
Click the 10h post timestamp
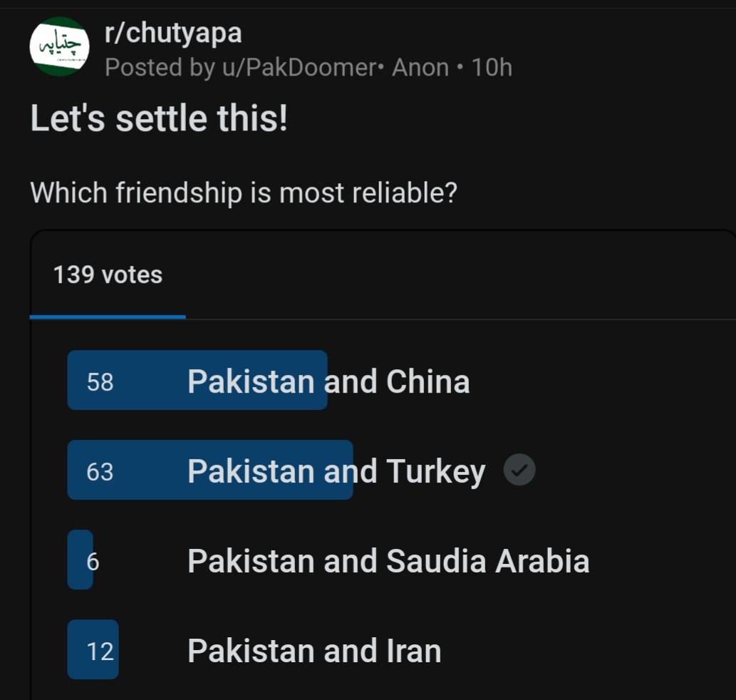[x=492, y=67]
